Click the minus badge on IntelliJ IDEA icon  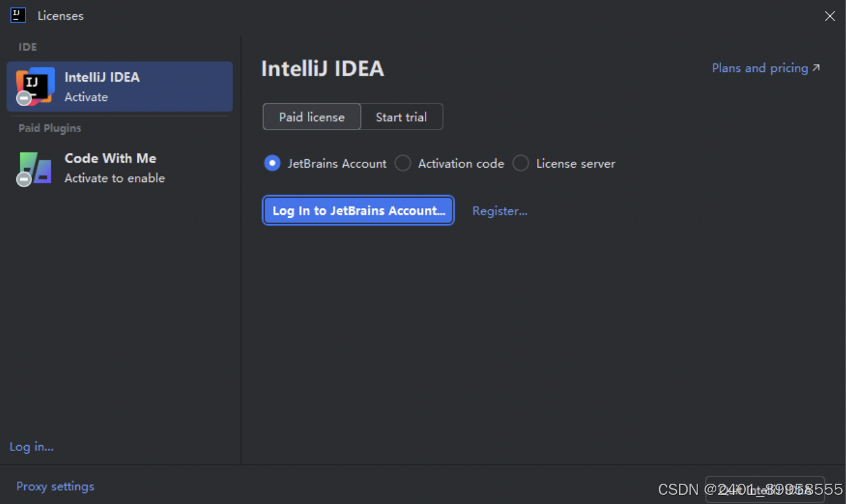[x=24, y=98]
